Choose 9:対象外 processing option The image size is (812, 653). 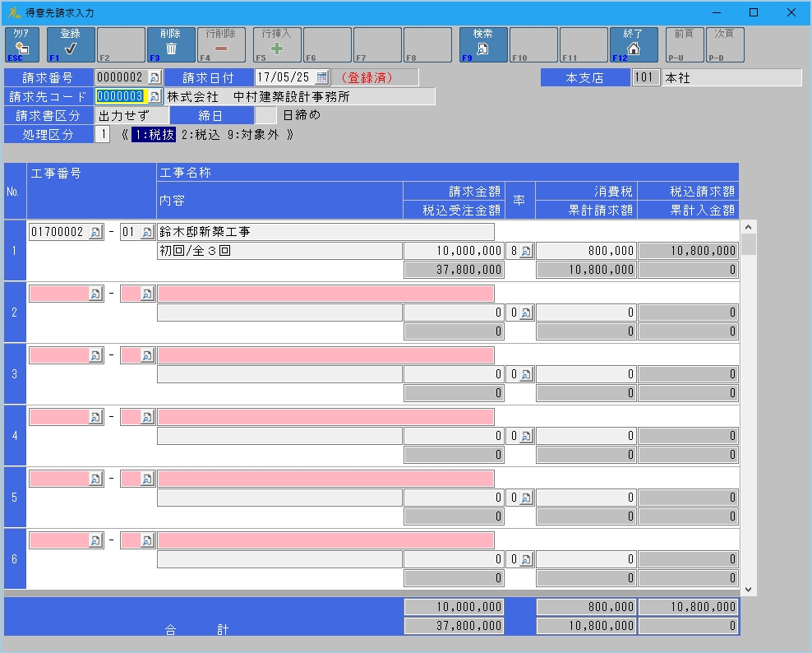254,135
